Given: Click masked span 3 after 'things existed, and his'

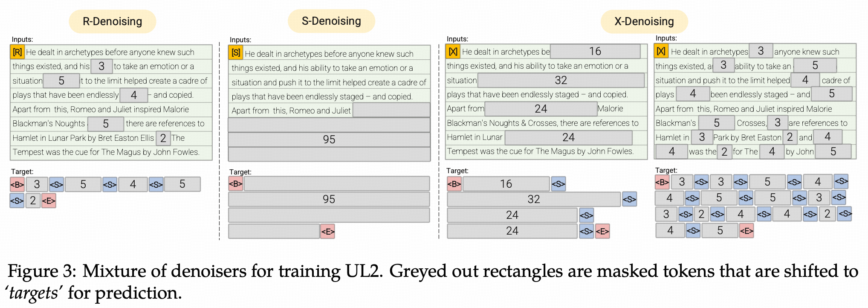Looking at the screenshot, I should [x=101, y=66].
